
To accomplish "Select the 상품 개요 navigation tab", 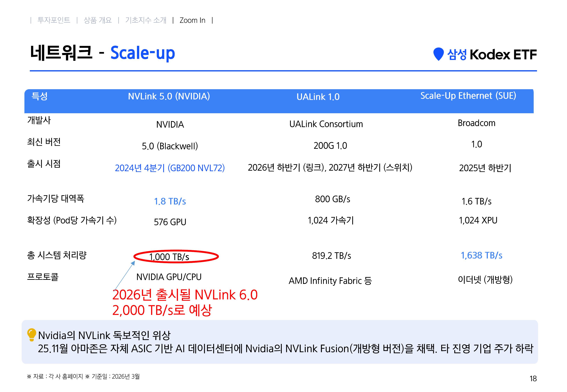I will point(98,20).
